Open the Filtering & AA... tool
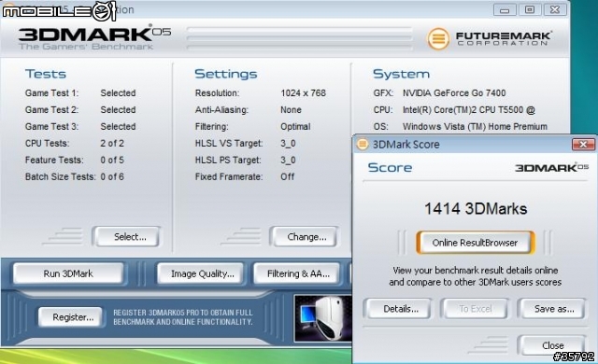Screen dimensions: 598x364 point(298,273)
